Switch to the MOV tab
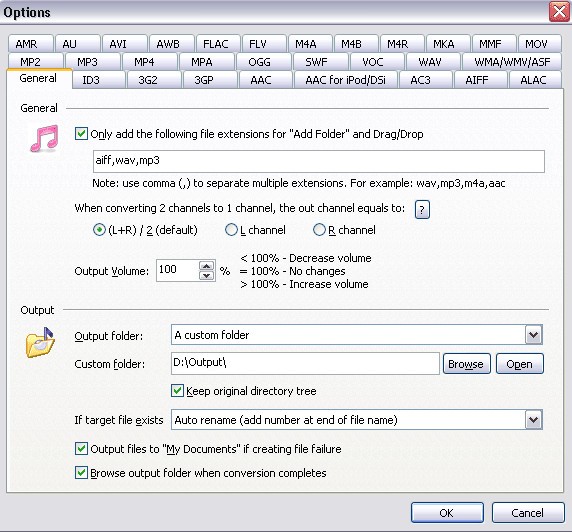The image size is (572, 532). tap(540, 44)
